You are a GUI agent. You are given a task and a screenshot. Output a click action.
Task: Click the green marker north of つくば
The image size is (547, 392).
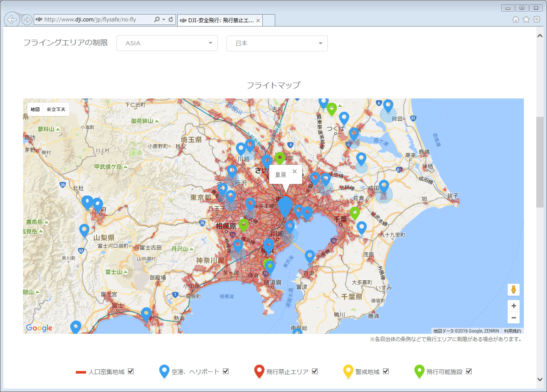(x=332, y=110)
